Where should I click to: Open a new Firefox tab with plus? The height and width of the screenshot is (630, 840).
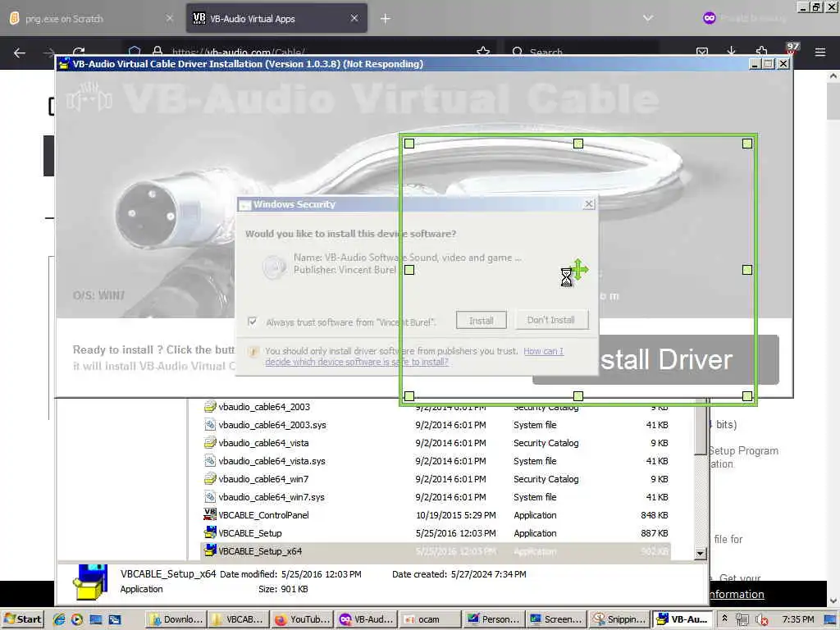point(386,19)
